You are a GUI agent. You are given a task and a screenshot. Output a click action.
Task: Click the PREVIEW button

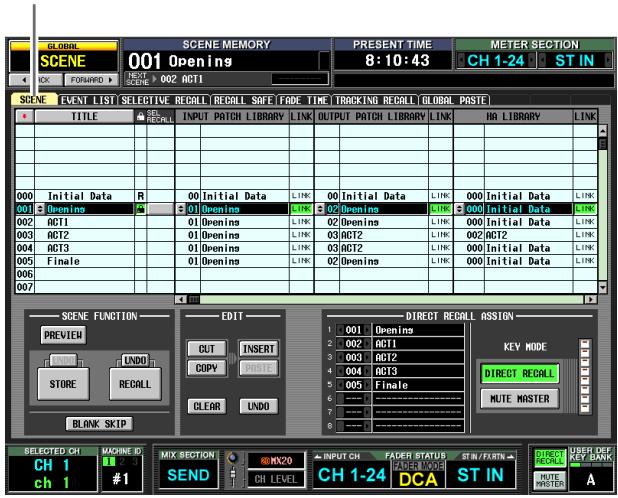tap(63, 335)
